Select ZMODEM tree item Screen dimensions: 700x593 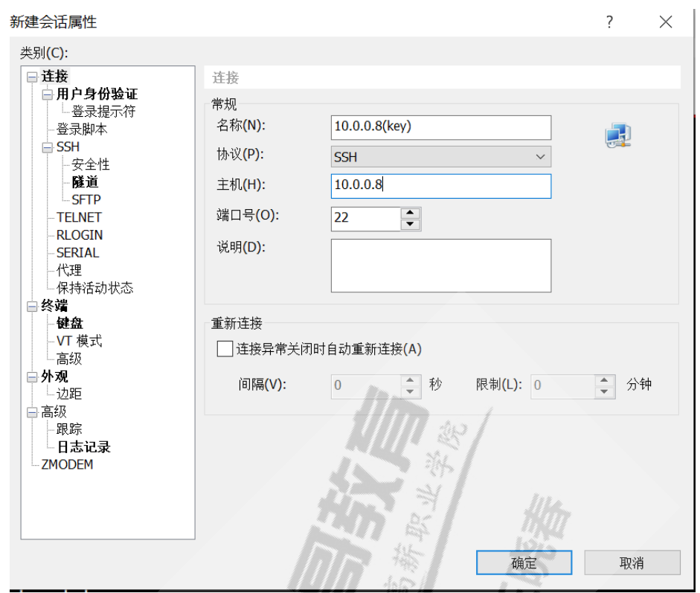point(67,464)
